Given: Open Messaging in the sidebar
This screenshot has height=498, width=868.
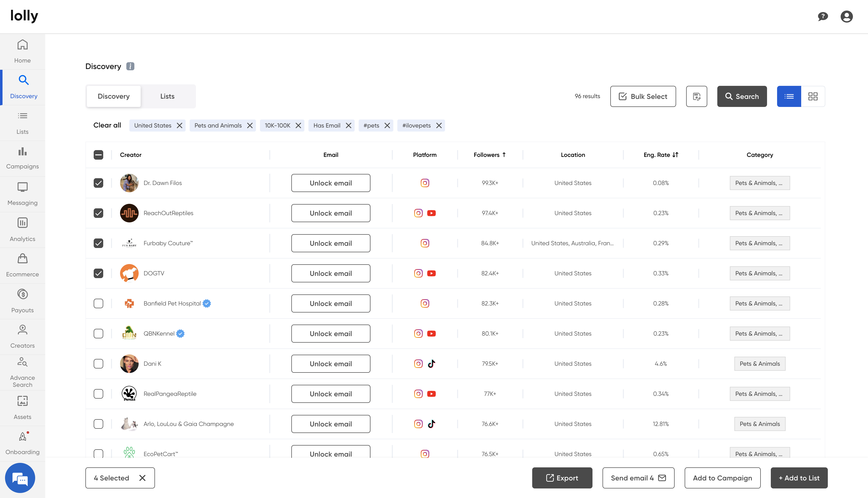Looking at the screenshot, I should tap(23, 194).
